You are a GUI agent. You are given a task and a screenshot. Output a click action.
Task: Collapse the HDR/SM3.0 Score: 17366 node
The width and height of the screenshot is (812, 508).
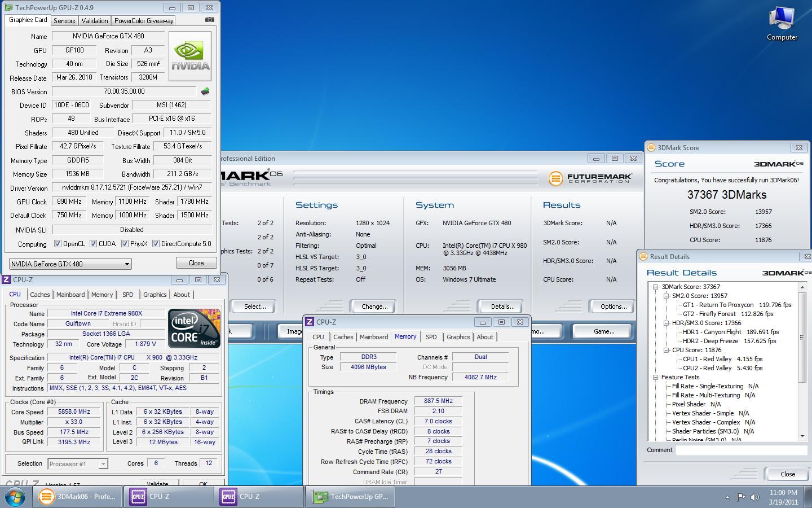coord(666,323)
